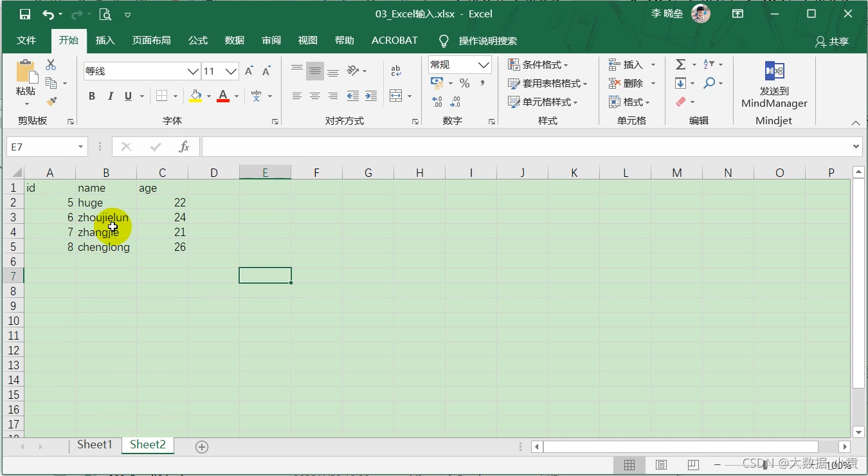This screenshot has height=476, width=868.
Task: Switch to the 公式 Formulas tab
Action: [x=198, y=40]
